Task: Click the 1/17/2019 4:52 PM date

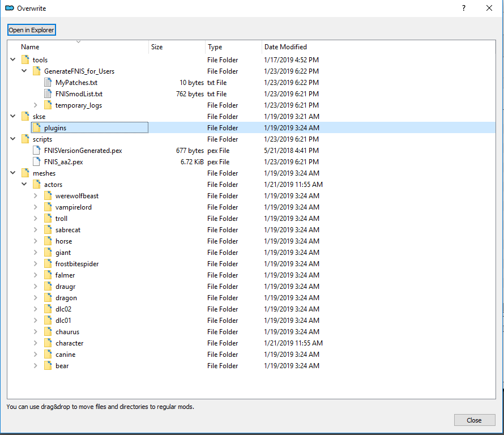Action: pyautogui.click(x=292, y=60)
